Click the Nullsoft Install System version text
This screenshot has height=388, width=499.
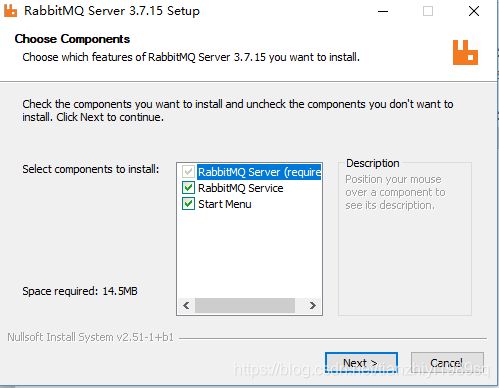click(91, 337)
